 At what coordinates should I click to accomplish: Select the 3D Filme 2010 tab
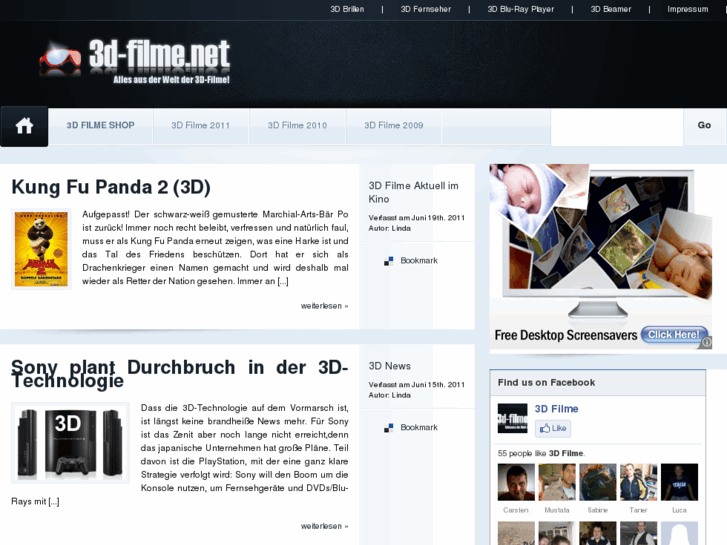tap(297, 125)
